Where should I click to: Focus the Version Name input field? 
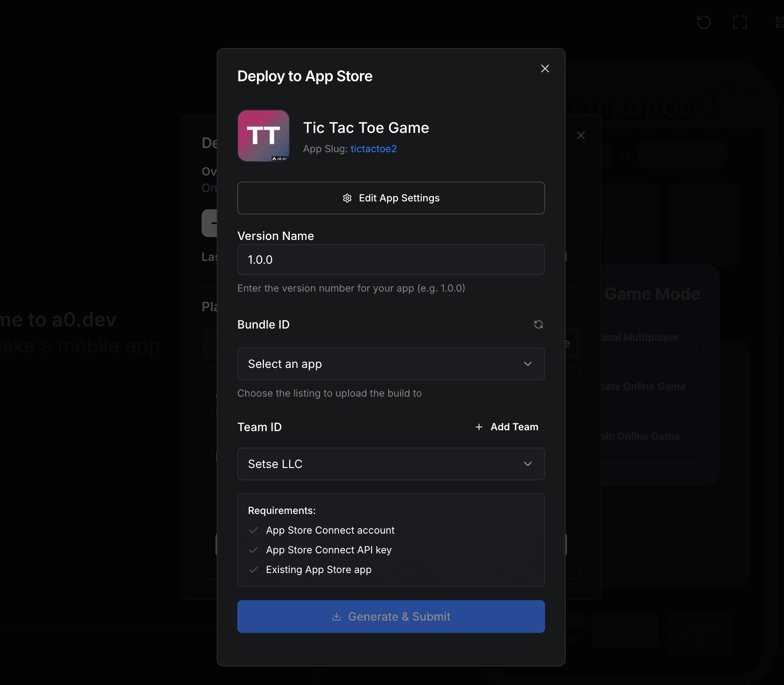pos(391,260)
